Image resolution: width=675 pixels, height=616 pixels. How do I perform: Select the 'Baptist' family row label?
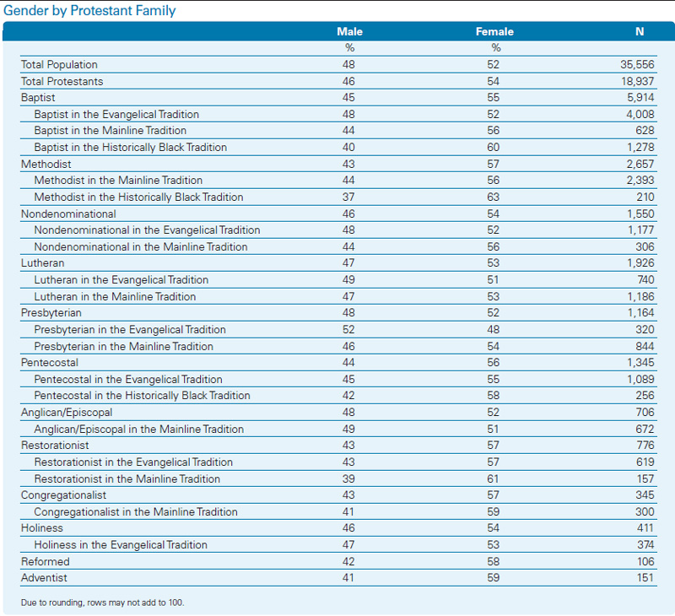pyautogui.click(x=38, y=98)
